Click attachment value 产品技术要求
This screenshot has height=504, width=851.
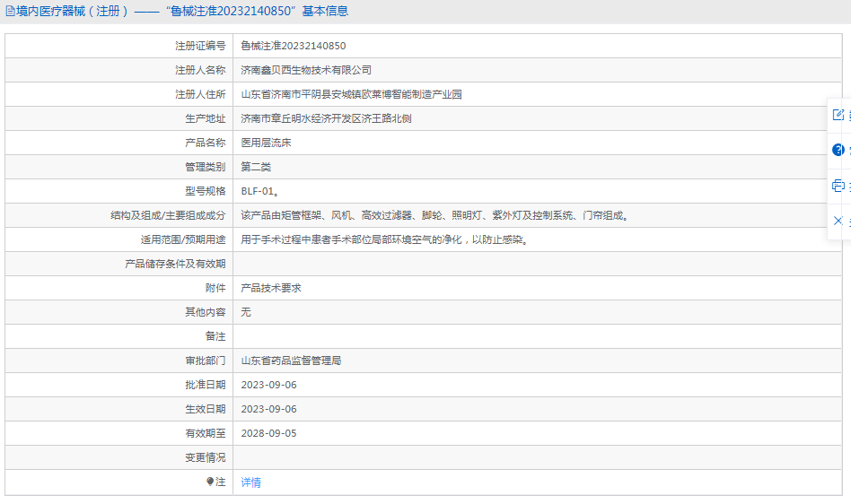271,288
